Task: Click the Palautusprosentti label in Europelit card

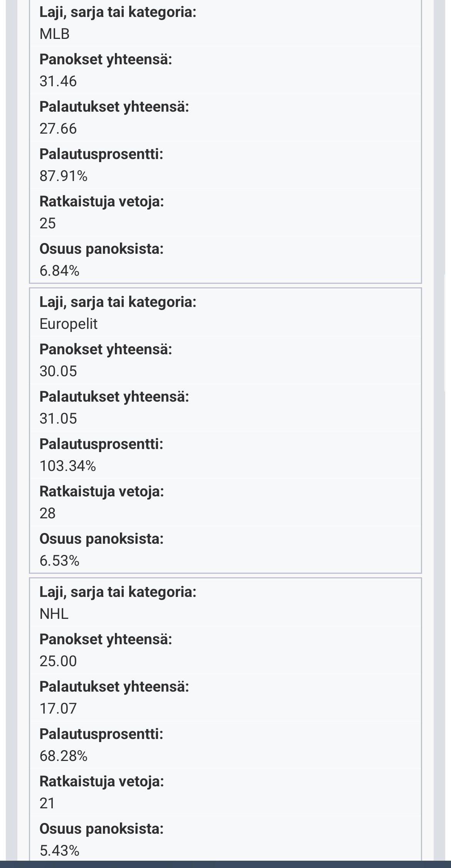Action: pos(101,444)
